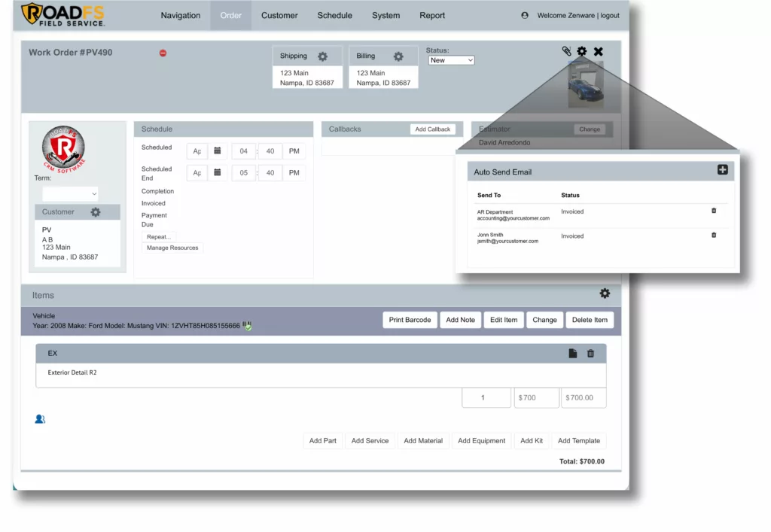Click unit price field showing $700
Image resolution: width=771 pixels, height=532 pixels.
point(536,398)
